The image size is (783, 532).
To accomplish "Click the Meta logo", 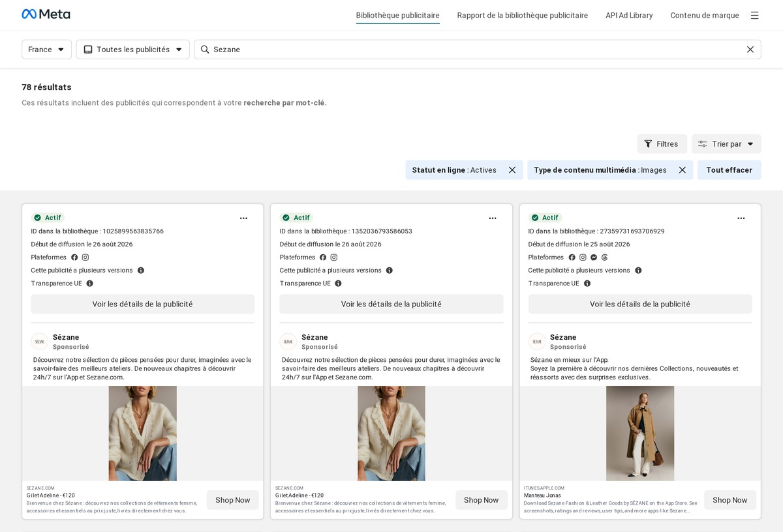I will tap(46, 14).
